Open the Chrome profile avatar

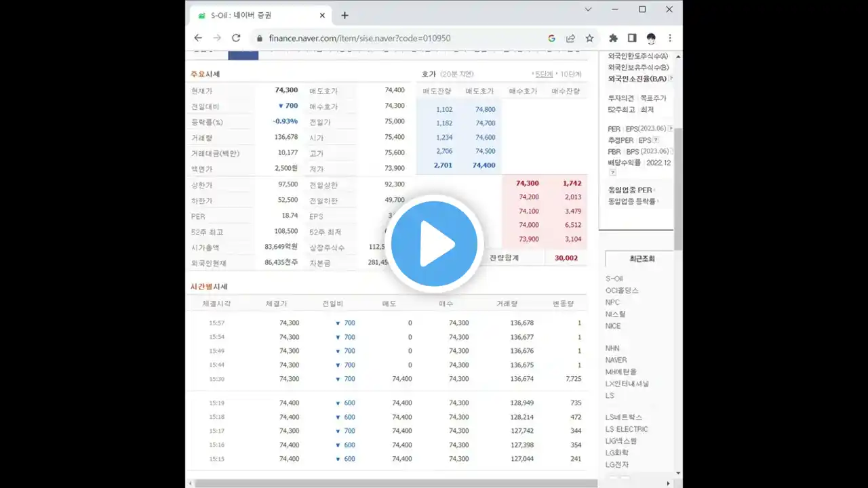[651, 38]
